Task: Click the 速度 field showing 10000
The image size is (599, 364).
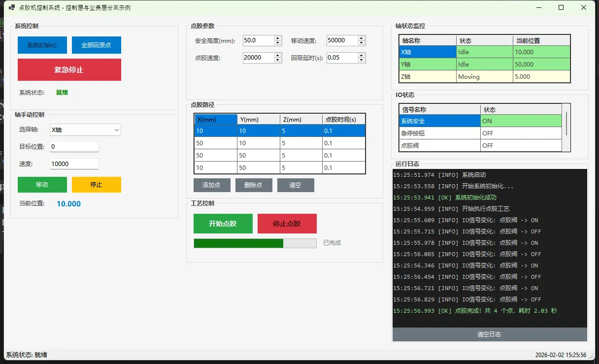Action: (x=74, y=164)
